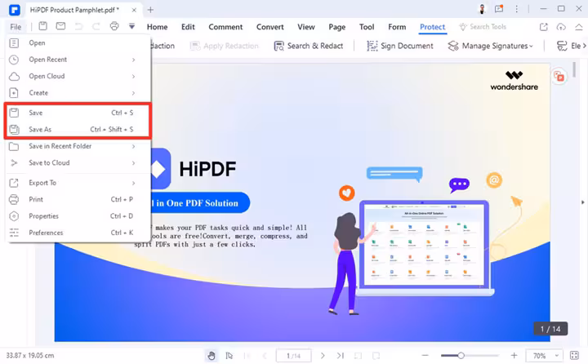The image size is (588, 364).
Task: Switch to the Page tab
Action: [336, 27]
